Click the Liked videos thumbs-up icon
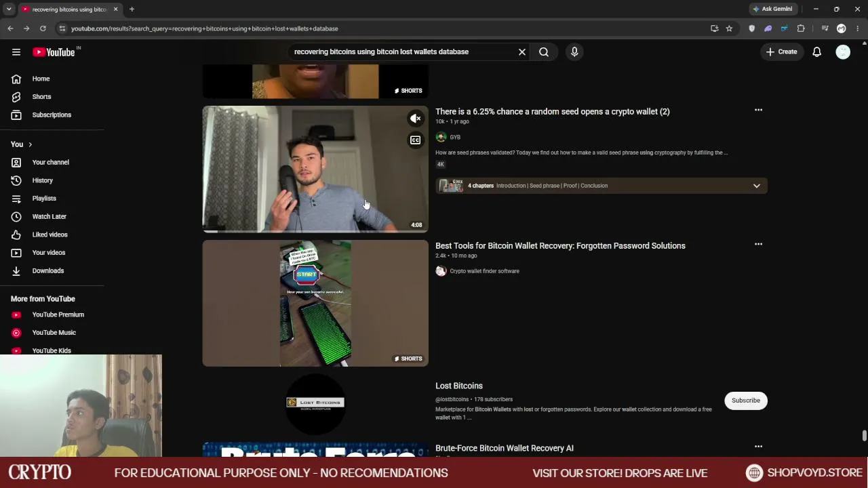The image size is (868, 488). (16, 235)
